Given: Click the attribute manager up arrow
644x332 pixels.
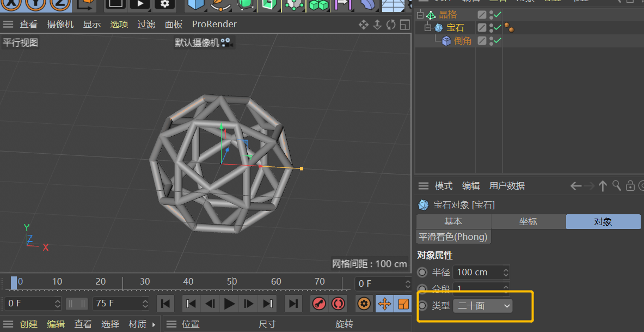Looking at the screenshot, I should [x=603, y=186].
